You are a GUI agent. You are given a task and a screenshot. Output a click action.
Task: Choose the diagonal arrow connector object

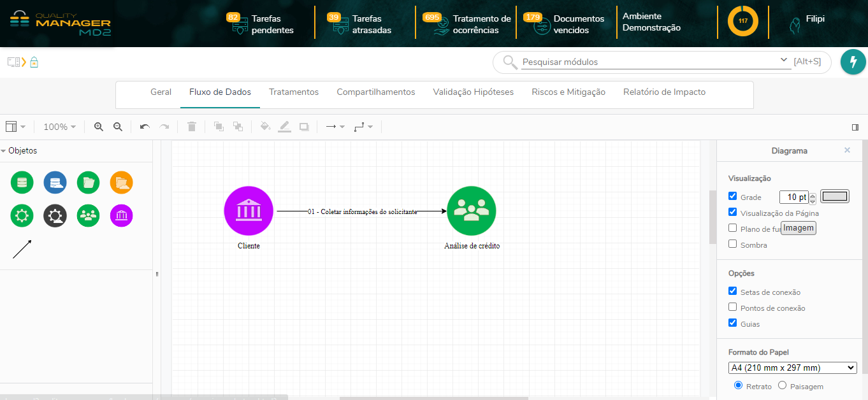coord(22,249)
